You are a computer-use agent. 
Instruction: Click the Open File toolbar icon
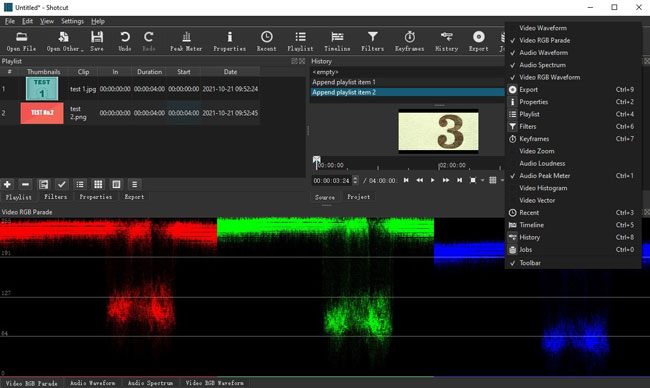click(21, 41)
